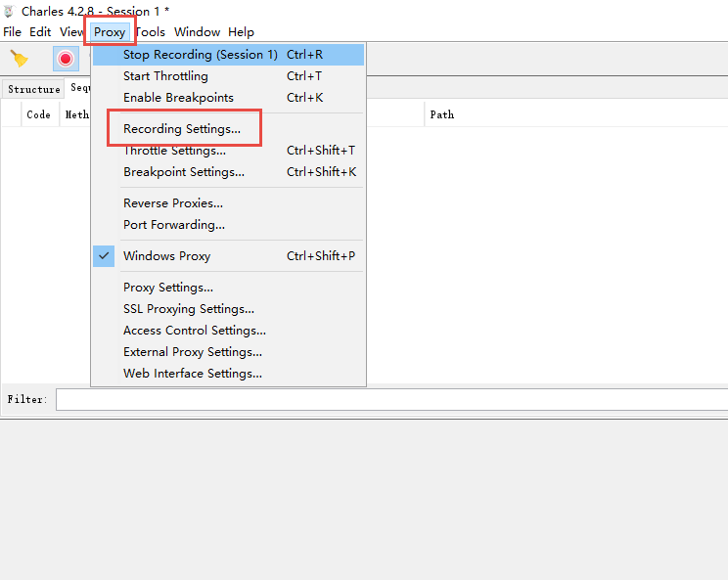
Task: Click the red record button icon
Action: pyautogui.click(x=66, y=59)
